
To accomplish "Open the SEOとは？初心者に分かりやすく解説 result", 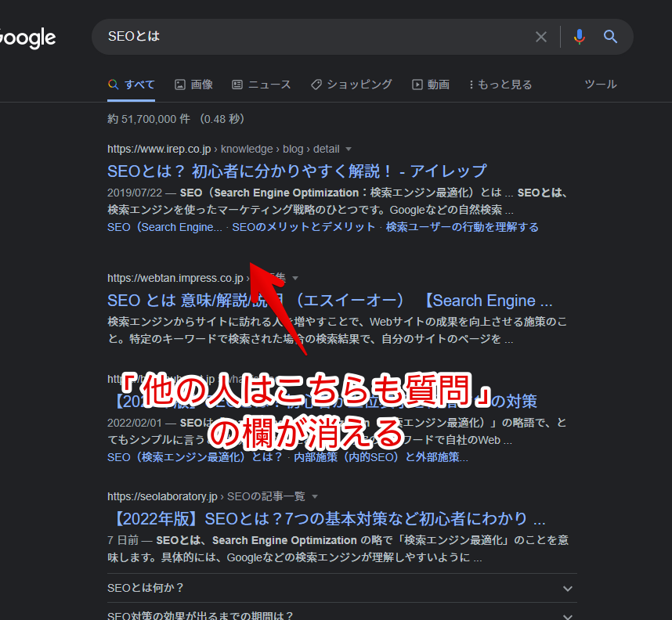I will pos(297,171).
